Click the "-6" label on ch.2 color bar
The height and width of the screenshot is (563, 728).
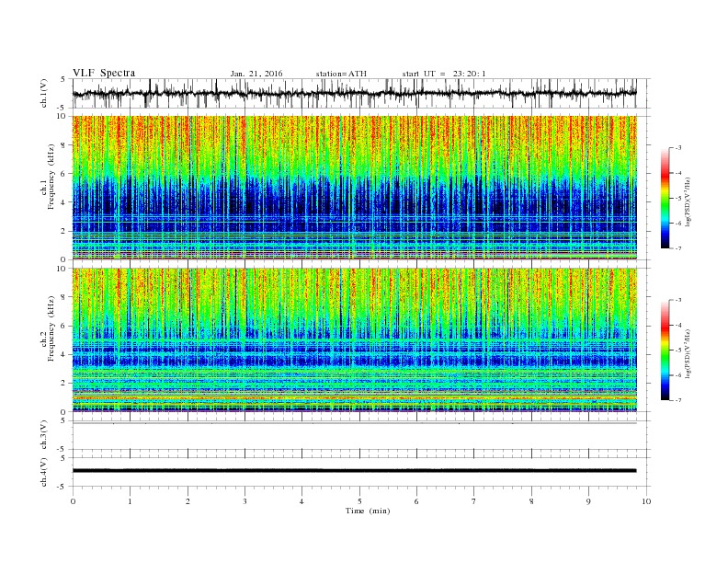click(x=678, y=375)
